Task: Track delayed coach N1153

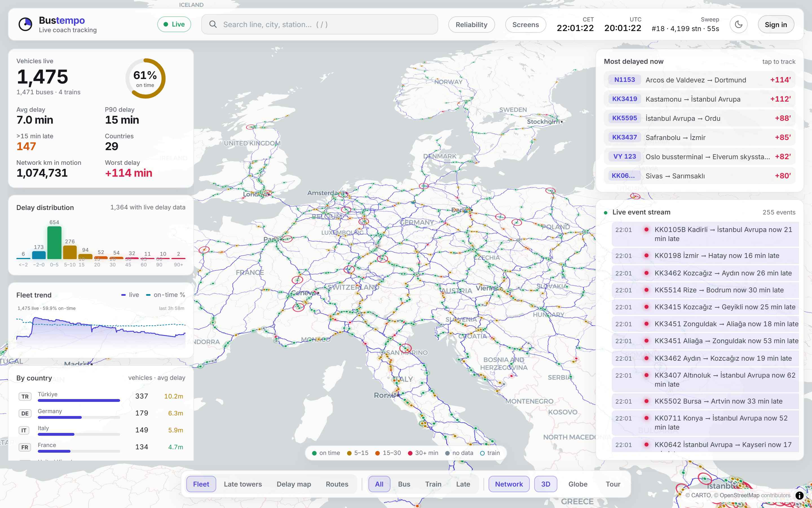Action: (700, 80)
